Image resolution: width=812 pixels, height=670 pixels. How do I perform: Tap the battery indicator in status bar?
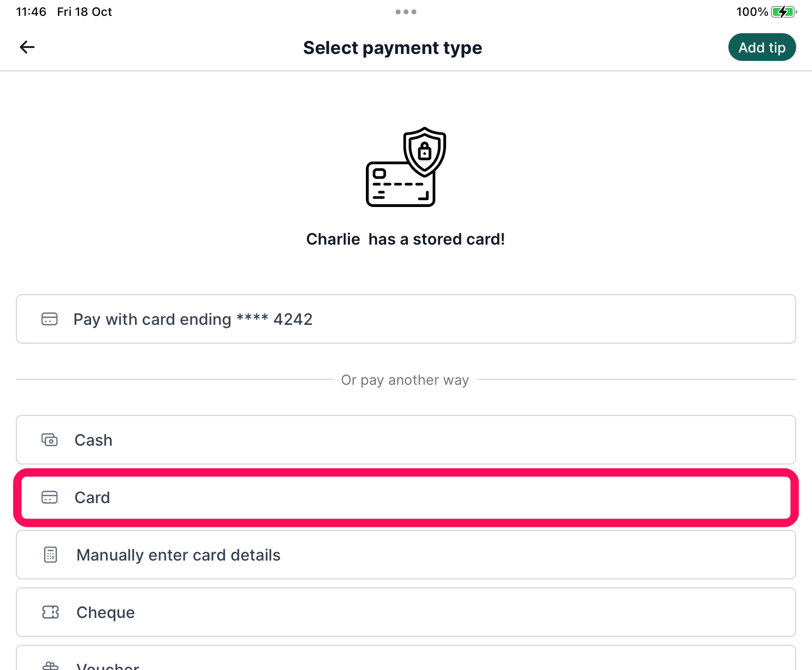(784, 12)
